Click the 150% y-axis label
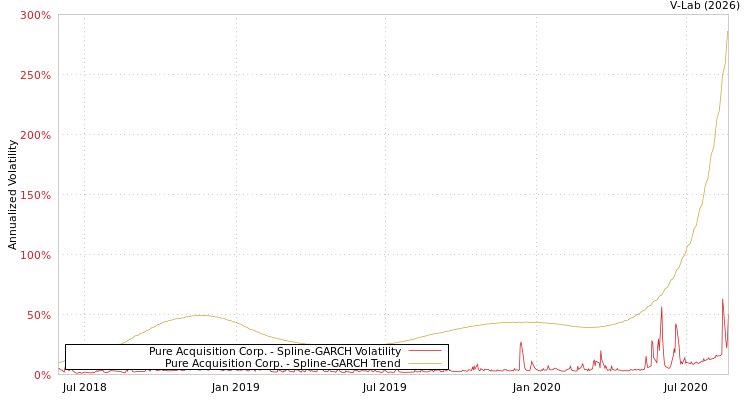 35,195
